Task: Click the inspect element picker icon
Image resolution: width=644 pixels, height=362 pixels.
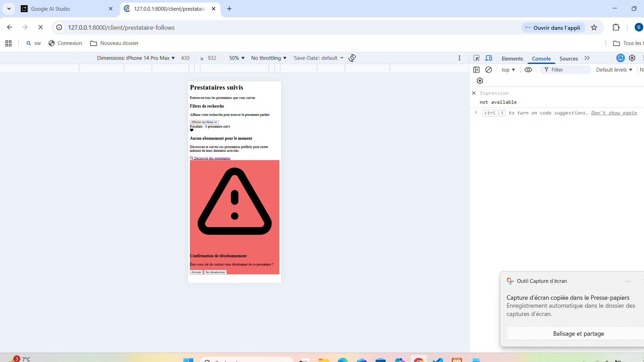Action: [x=477, y=58]
